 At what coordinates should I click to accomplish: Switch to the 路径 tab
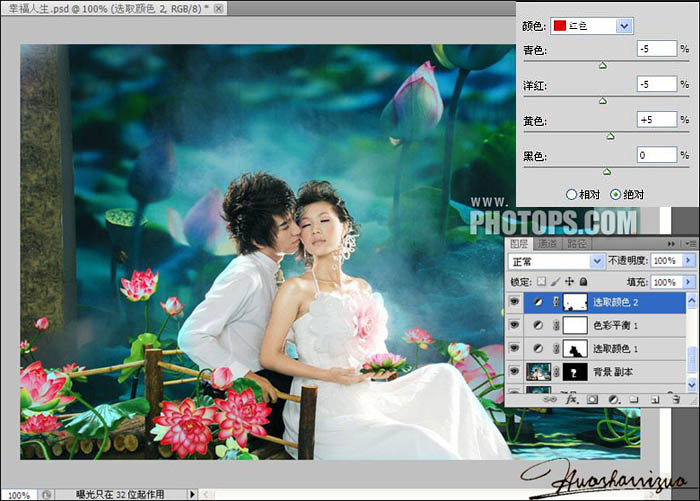(578, 244)
